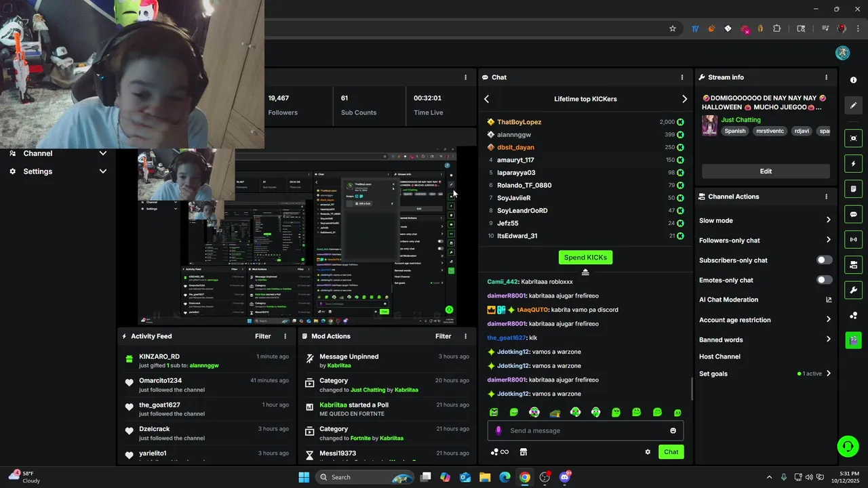Open the emoji picker in message box

(x=673, y=430)
